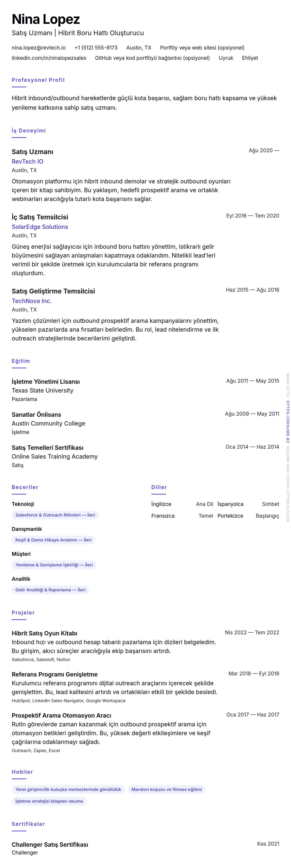291x868 pixels.
Task: Click the Profesyonel Profil section heading
Action: point(38,80)
